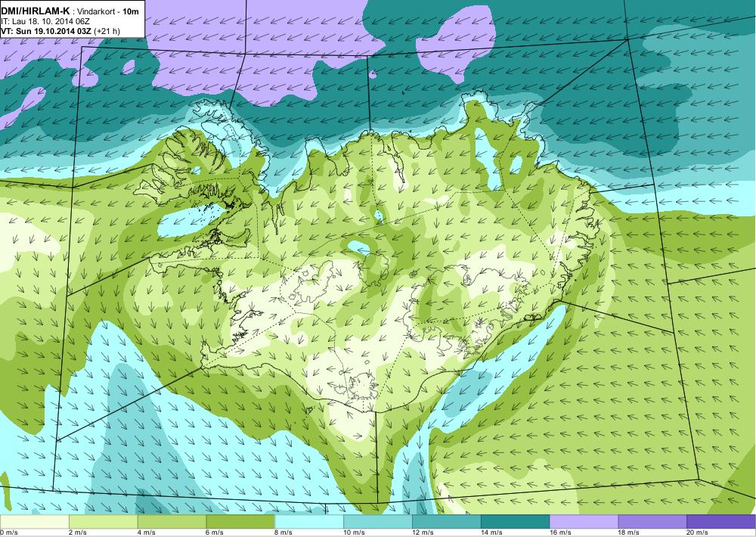Click the '6 m/s' legend label
Screen dimensions: 756x537
click(x=216, y=532)
